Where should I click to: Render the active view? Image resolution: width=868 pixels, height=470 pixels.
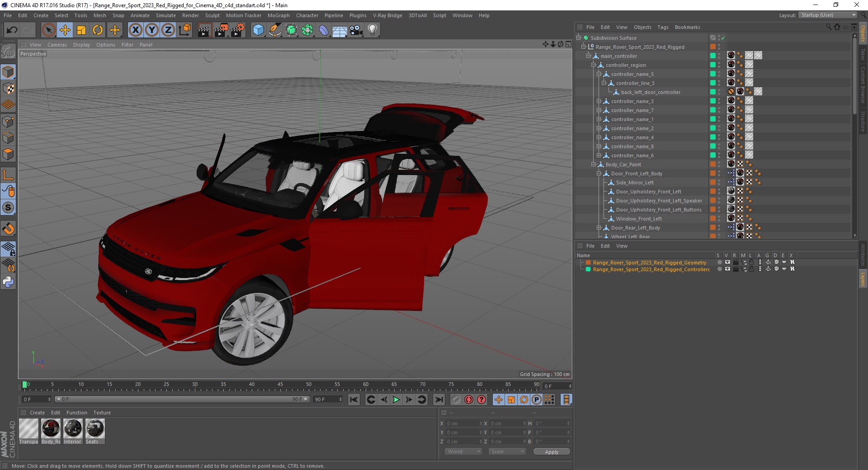204,30
